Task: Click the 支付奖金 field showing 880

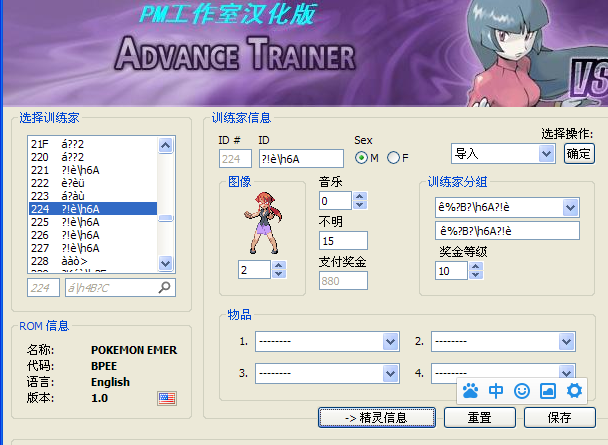Action: (x=343, y=281)
